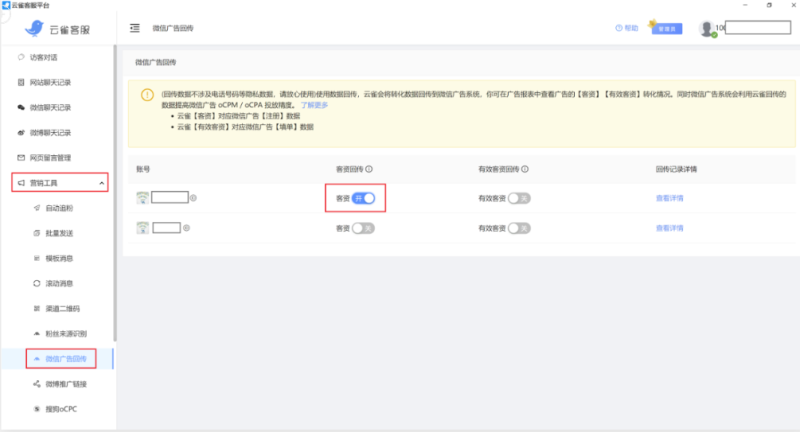Click the user avatar icon
Viewport: 800px width, 432px height.
[707, 28]
